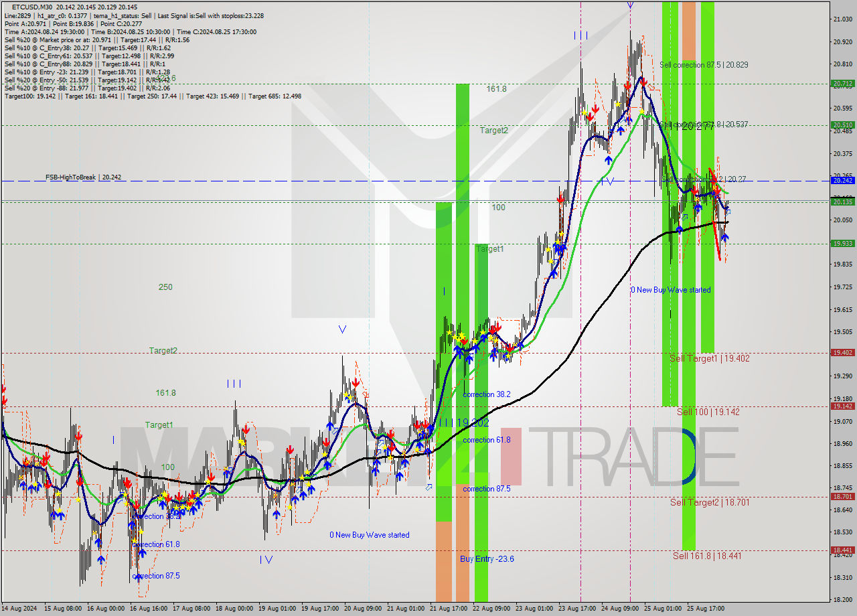Select the Buy Entry -23.6 label
Image resolution: width=857 pixels, height=616 pixels.
(x=487, y=559)
